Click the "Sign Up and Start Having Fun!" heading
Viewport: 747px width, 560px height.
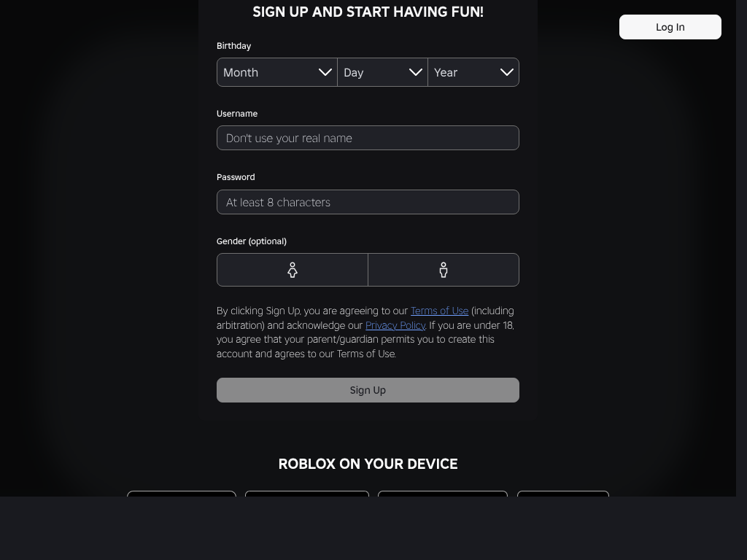pos(368,12)
